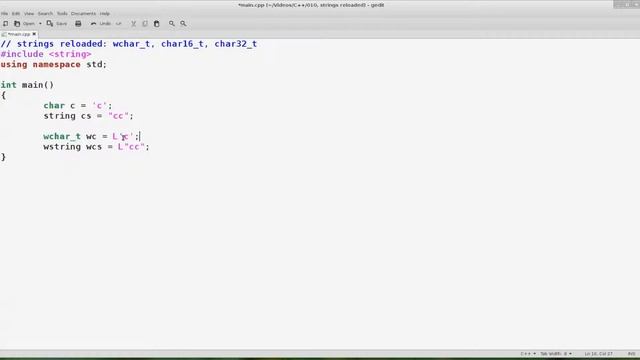Paste clipboard using the paste icon

coord(156,24)
